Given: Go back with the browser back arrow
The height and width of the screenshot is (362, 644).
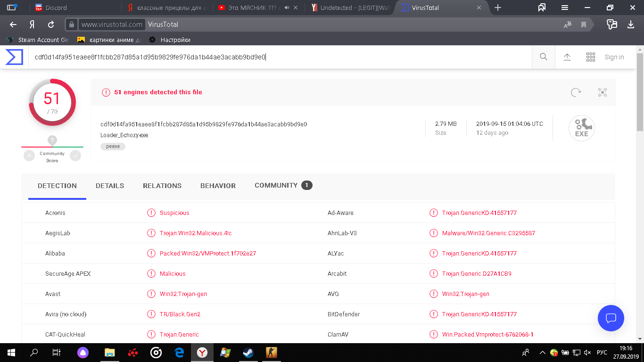Looking at the screenshot, I should tap(13, 25).
